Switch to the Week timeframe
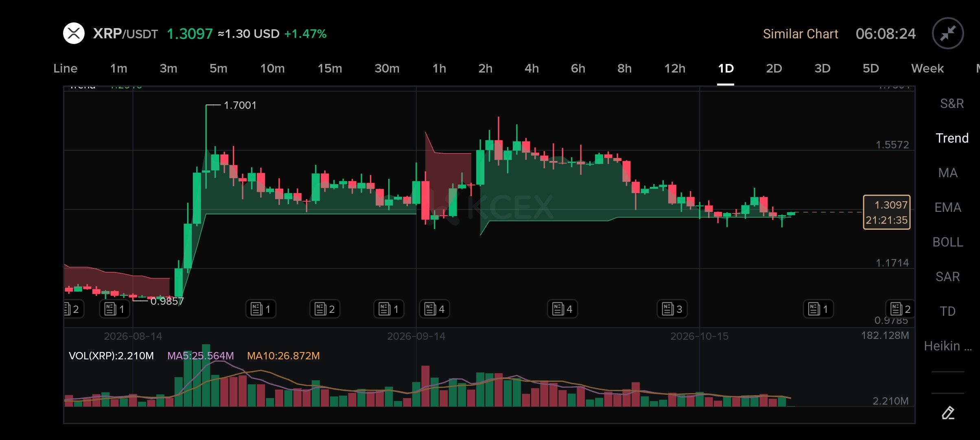This screenshot has height=440, width=980. click(x=927, y=68)
